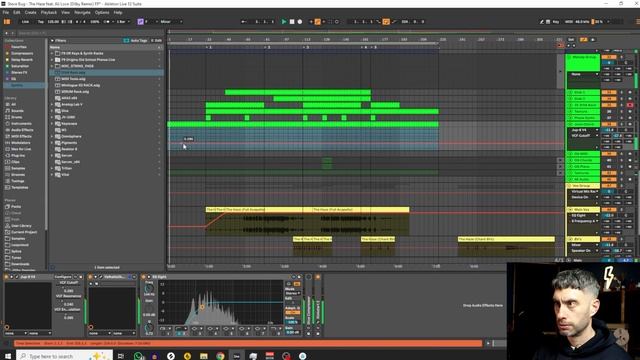Click the Windows Start button
Screen dimensions: 640x360
7,356
